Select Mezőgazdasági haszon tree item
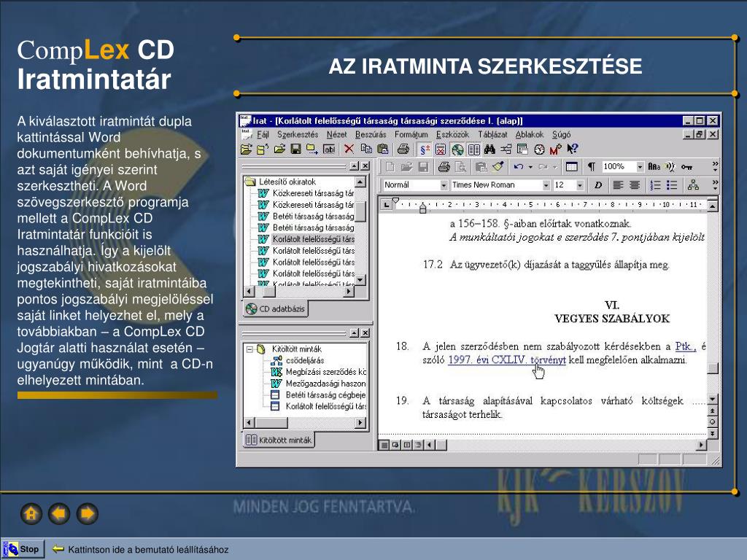 pos(325,384)
